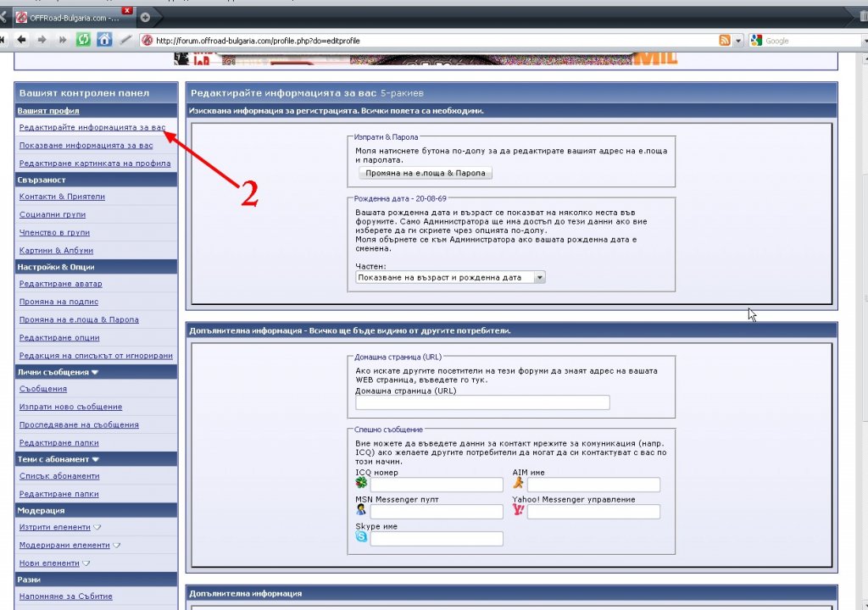Open the Съобщения link
Screen dimensions: 868x610
point(42,389)
